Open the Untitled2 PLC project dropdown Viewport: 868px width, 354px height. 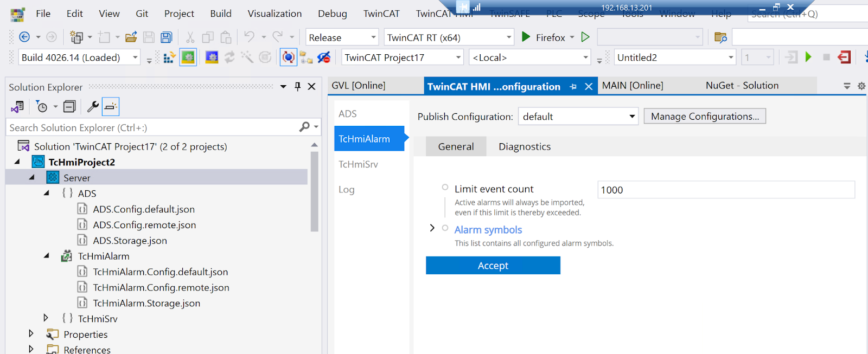tap(675, 57)
